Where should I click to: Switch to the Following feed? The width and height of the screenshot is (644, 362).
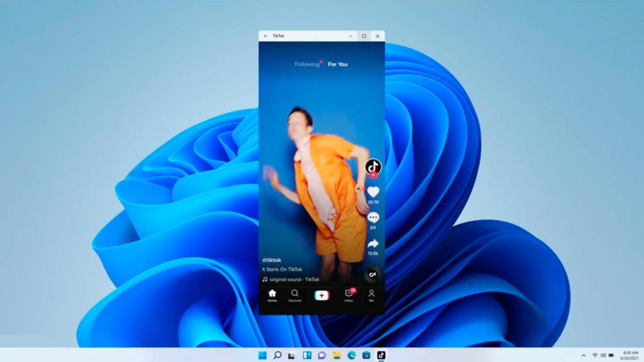[306, 64]
